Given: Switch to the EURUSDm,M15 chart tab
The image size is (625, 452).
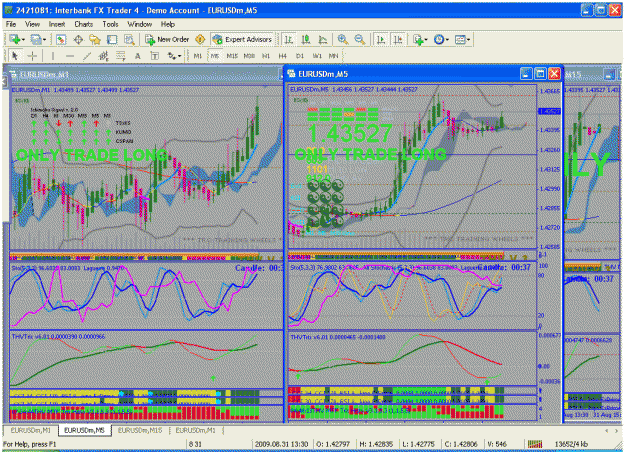Looking at the screenshot, I should tap(140, 430).
